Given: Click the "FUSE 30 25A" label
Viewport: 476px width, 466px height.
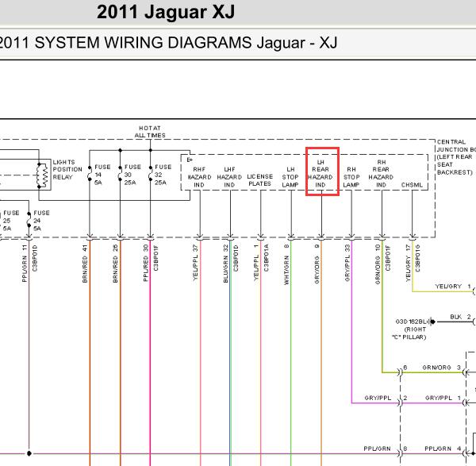Looking at the screenshot, I should pos(132,175).
